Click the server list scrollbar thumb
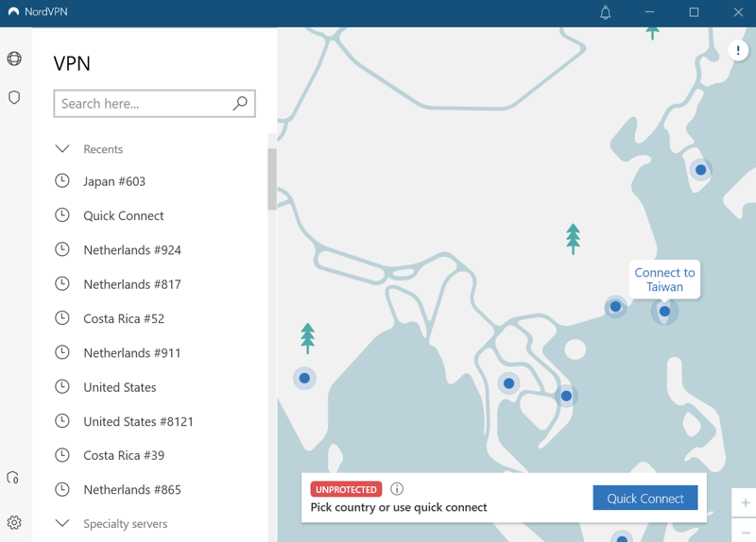The width and height of the screenshot is (756, 542). [x=272, y=178]
